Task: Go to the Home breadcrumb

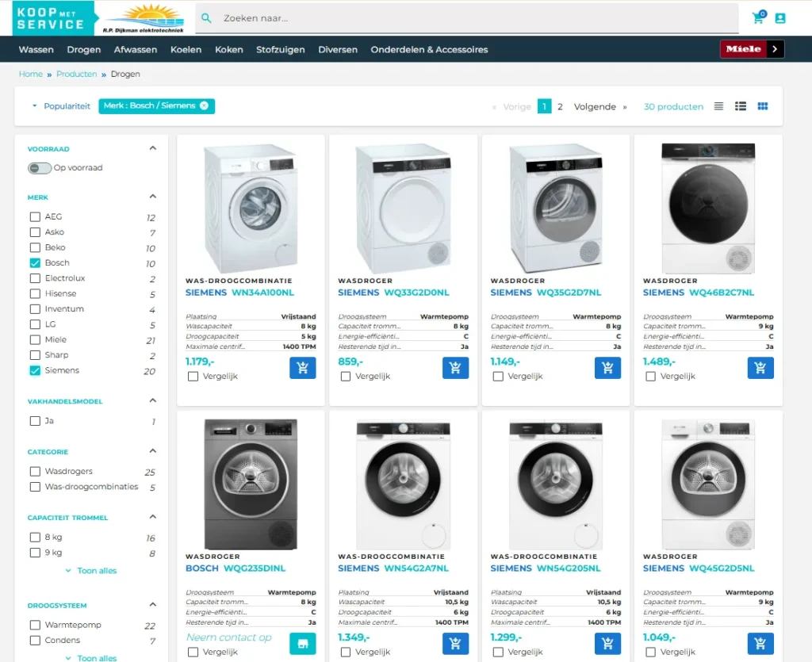Action: click(31, 74)
